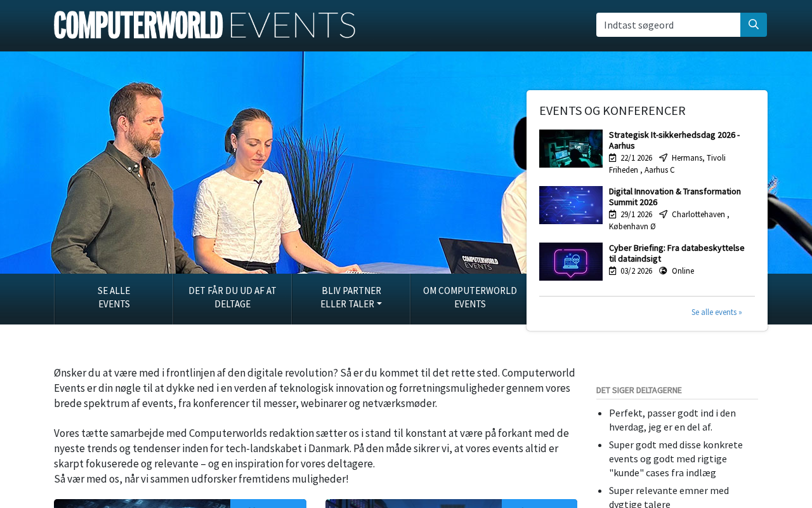Follow the 'Se alle events »' link

coord(716,312)
